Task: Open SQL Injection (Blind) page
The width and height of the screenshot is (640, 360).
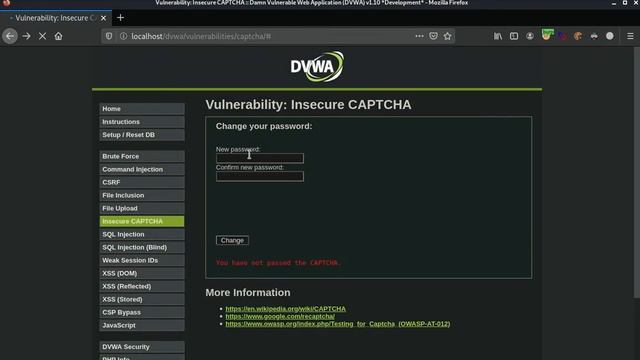Action: (x=142, y=247)
